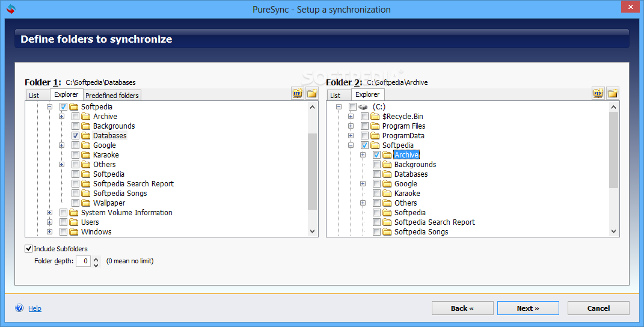Select Softpedia Search Report in Folder 1
644x327 pixels.
point(133,183)
